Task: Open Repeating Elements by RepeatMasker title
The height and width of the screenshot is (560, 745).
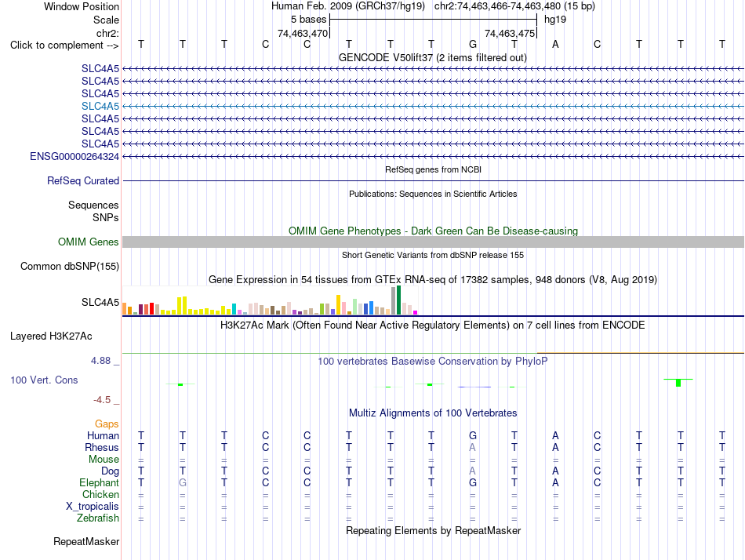Action: [x=433, y=530]
